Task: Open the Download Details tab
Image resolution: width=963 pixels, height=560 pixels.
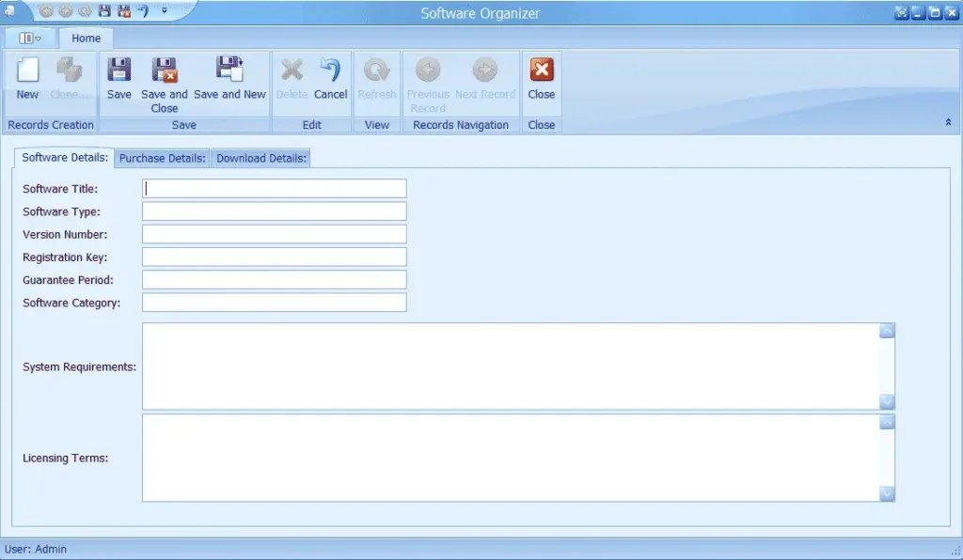Action: pos(261,158)
